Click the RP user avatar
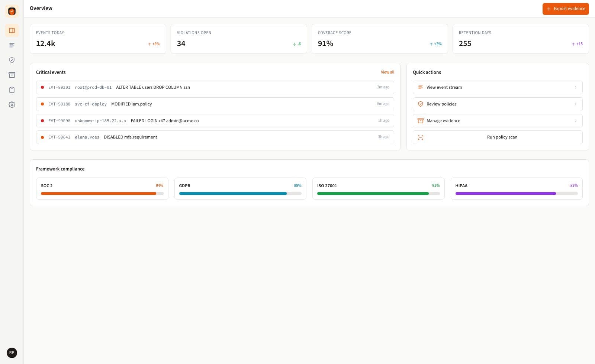Image resolution: width=595 pixels, height=364 pixels. pos(12,353)
